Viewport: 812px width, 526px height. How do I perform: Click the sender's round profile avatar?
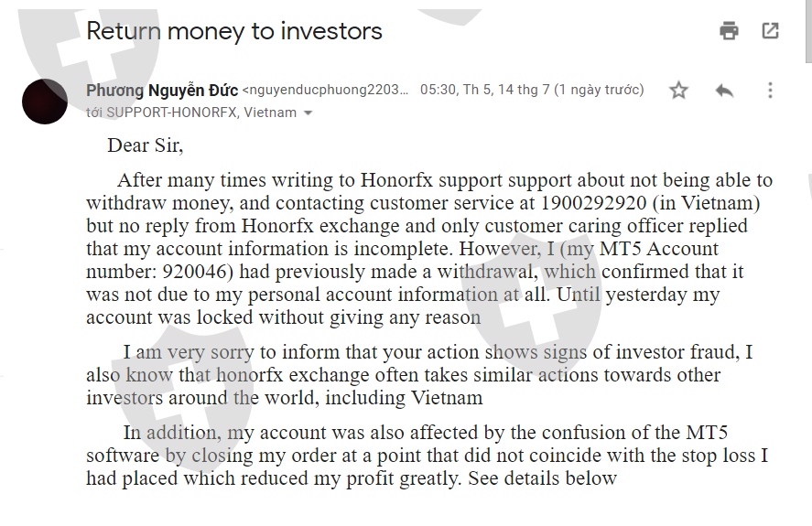coord(44,101)
